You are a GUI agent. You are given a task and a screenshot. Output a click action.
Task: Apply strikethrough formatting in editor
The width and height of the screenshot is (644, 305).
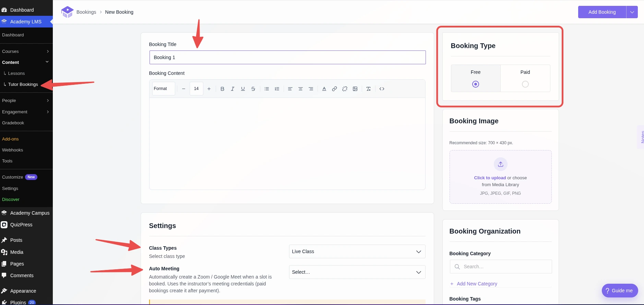click(x=253, y=89)
